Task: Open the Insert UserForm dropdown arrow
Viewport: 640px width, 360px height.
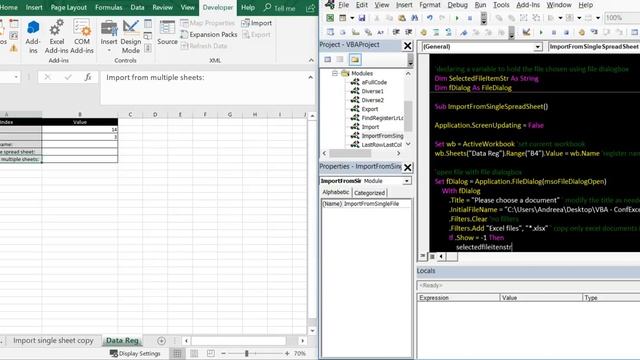Action: pyautogui.click(x=351, y=18)
